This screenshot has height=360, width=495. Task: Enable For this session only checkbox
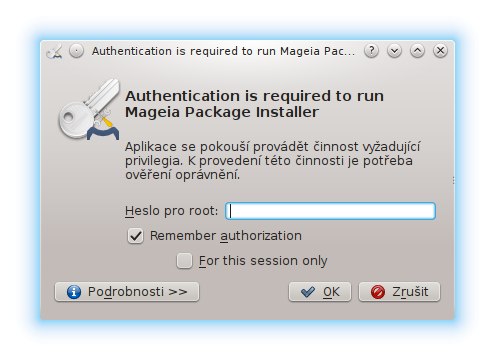pos(184,261)
